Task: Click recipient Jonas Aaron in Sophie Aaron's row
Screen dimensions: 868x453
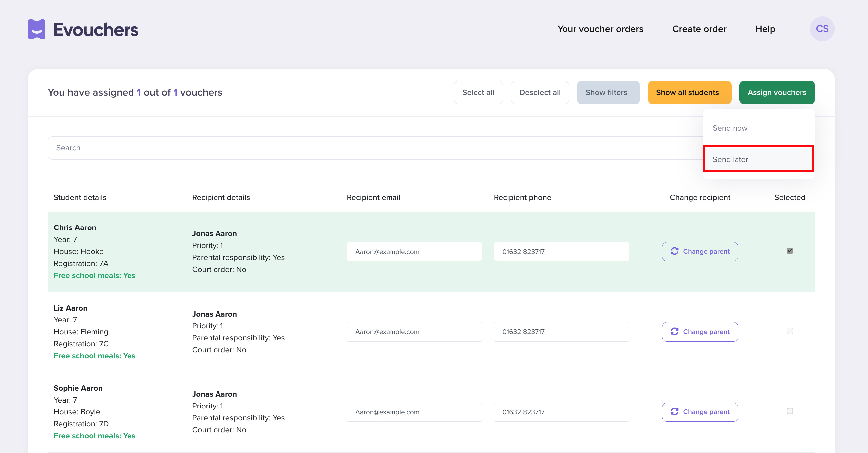Action: pos(214,394)
